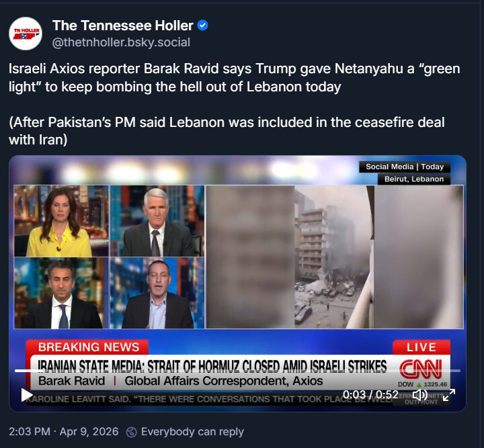484x448 pixels.
Task: Click the Barak Ravid speaker panel
Action: coord(157,293)
